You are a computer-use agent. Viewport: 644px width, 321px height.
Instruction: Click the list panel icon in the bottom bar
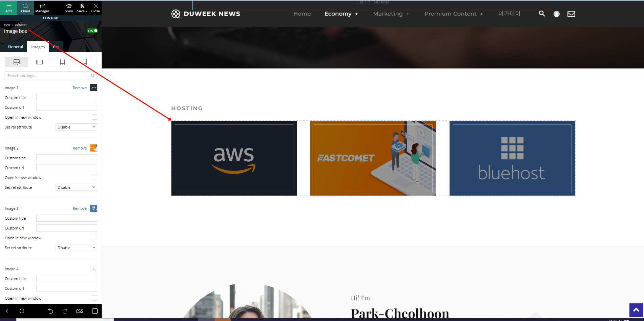point(95,311)
